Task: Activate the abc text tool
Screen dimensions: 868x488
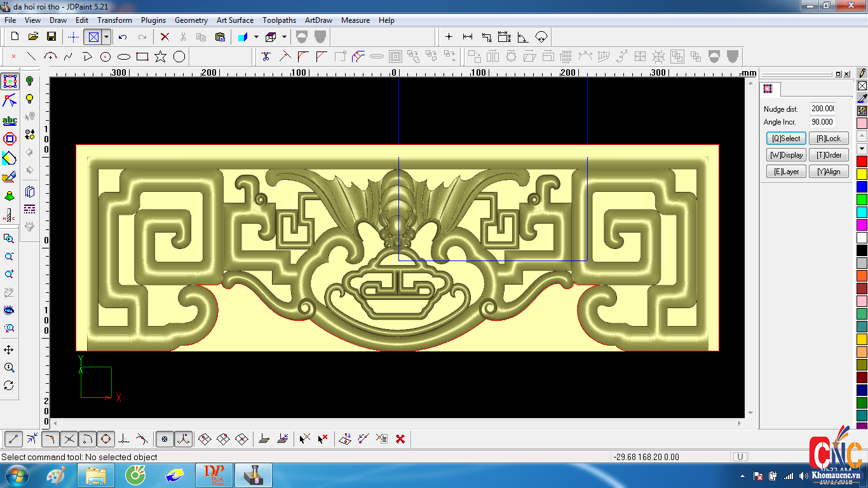Action: [10, 121]
